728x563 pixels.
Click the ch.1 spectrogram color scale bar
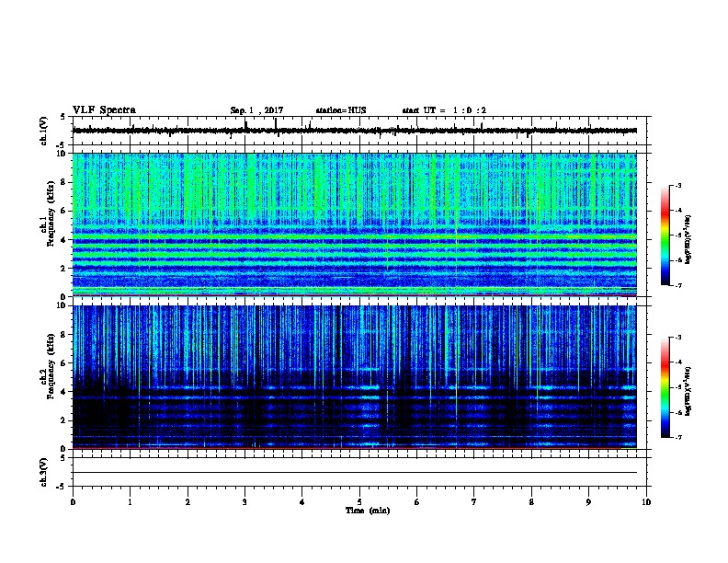click(665, 236)
